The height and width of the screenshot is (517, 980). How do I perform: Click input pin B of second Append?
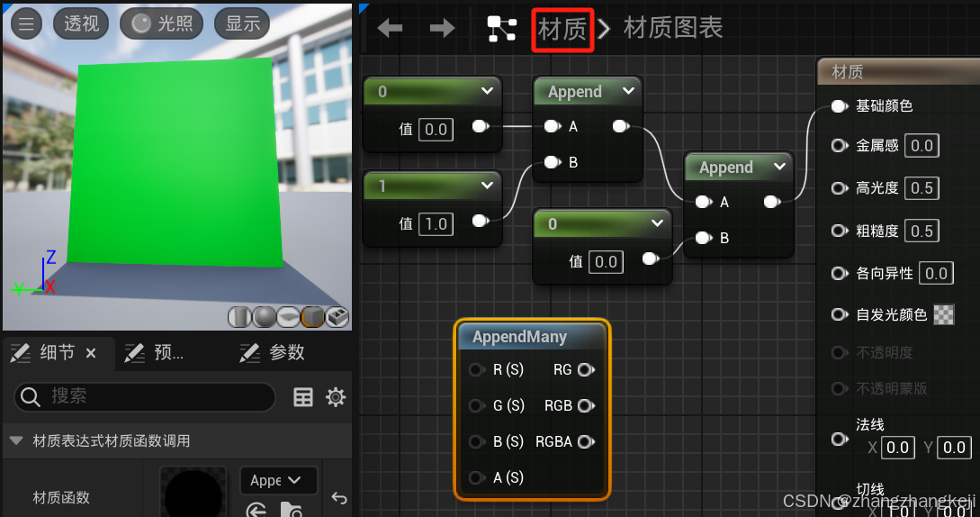coord(704,238)
